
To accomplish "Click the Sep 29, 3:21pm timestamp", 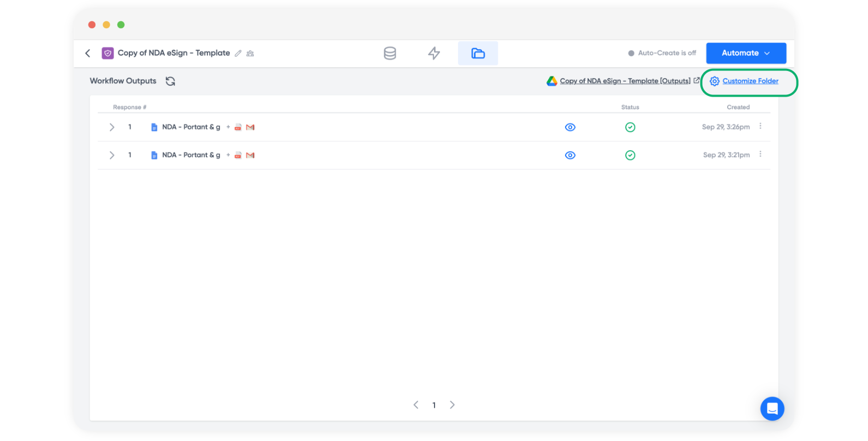I will click(726, 155).
